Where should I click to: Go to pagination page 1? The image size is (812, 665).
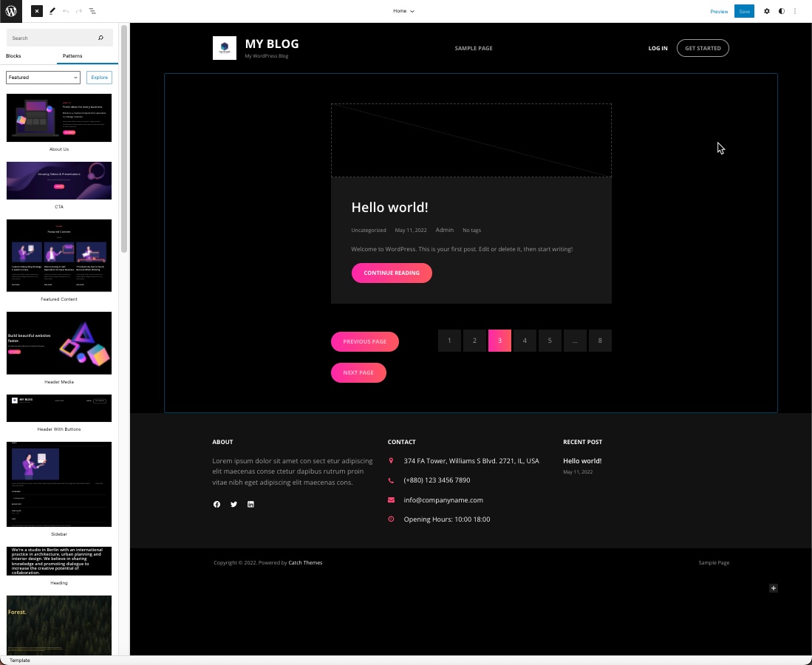coord(449,341)
